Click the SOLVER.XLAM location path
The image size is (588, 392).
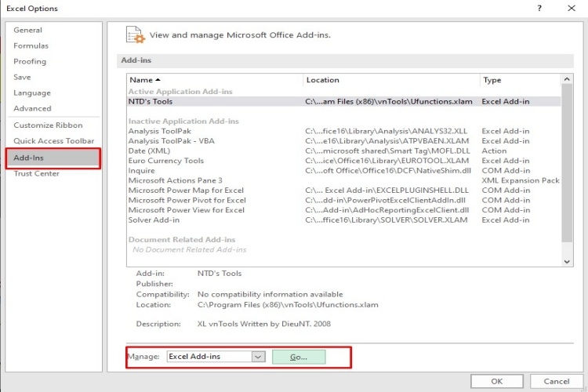(x=387, y=220)
